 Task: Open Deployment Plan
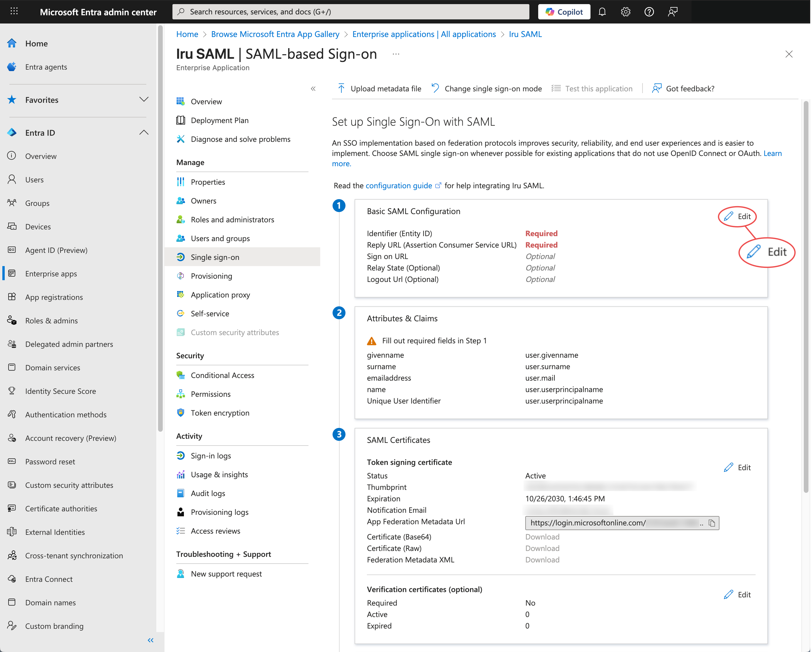(219, 120)
